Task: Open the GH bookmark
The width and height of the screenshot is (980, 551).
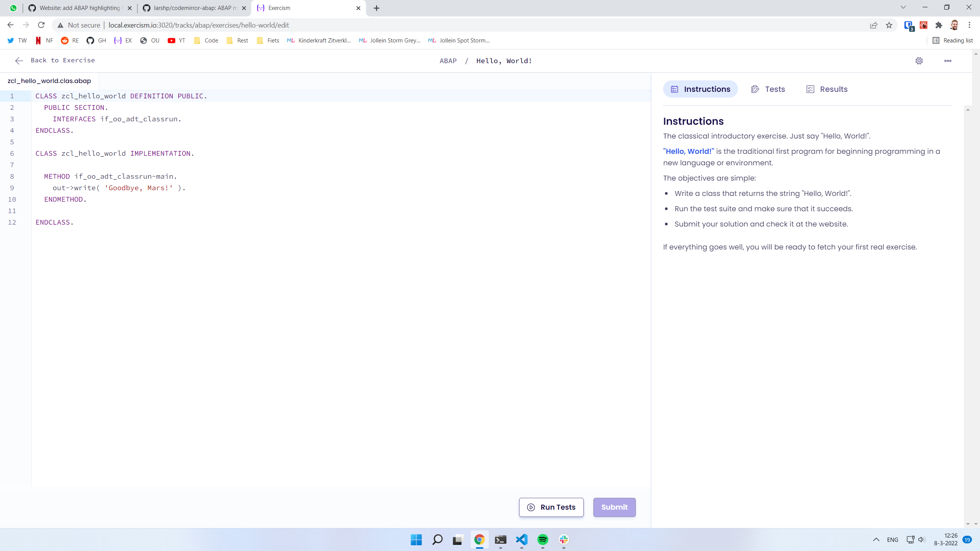Action: 96,40
